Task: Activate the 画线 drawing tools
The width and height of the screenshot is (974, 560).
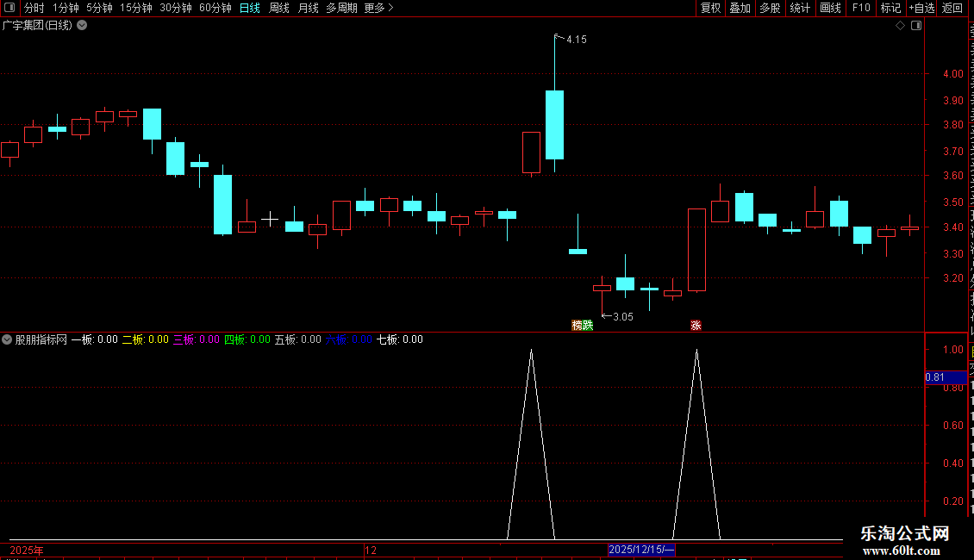Action: 830,8
